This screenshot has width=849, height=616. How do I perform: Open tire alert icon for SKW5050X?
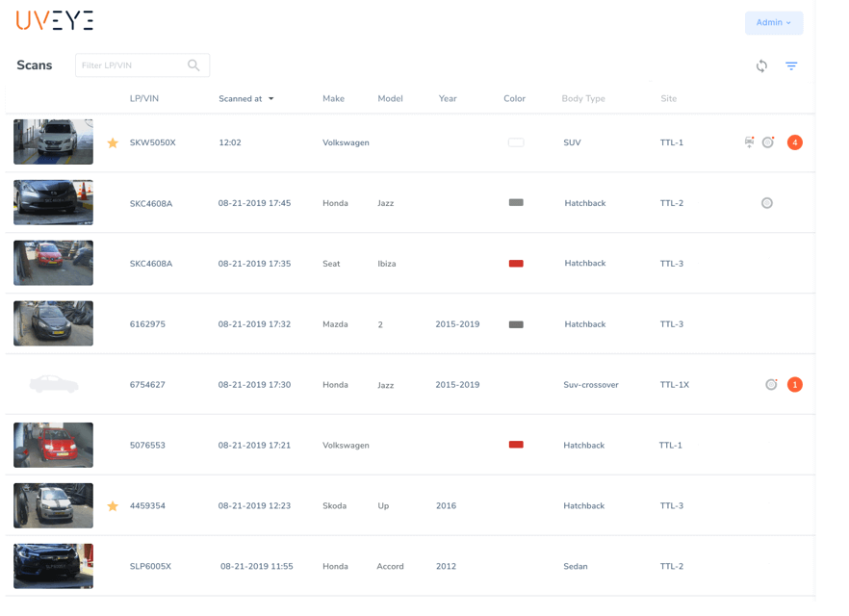coord(768,142)
